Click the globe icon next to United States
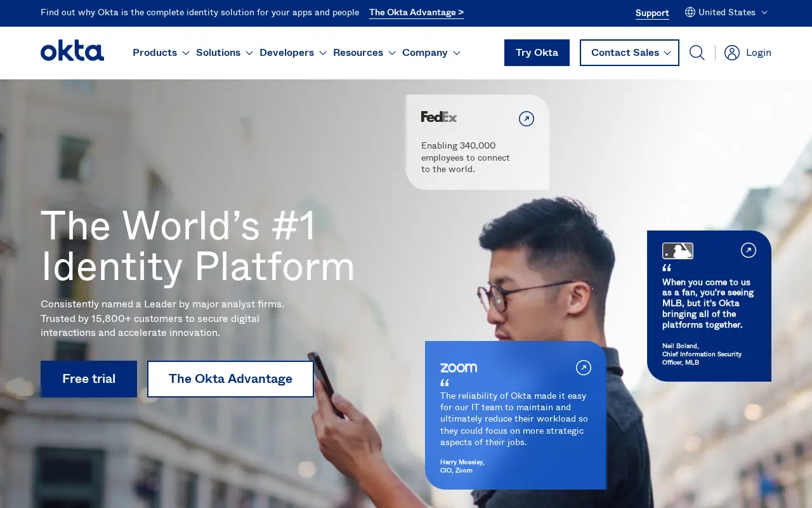This screenshot has width=812, height=508. pyautogui.click(x=690, y=12)
